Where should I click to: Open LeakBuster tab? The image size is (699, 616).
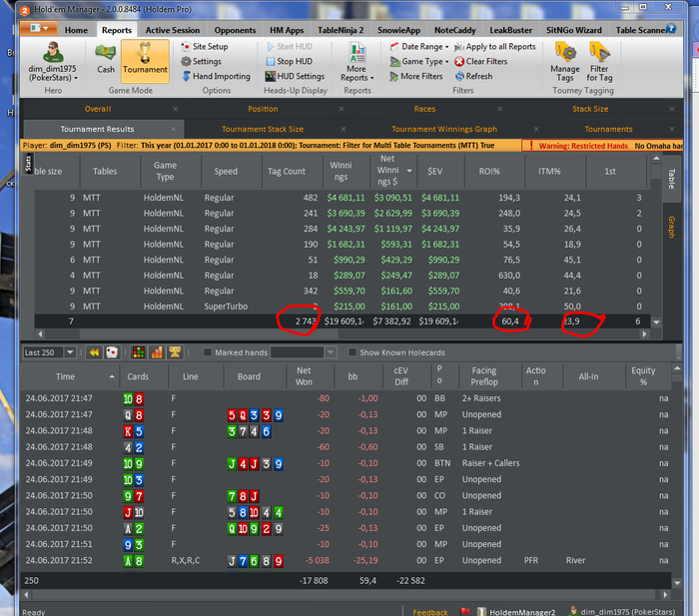pyautogui.click(x=511, y=30)
